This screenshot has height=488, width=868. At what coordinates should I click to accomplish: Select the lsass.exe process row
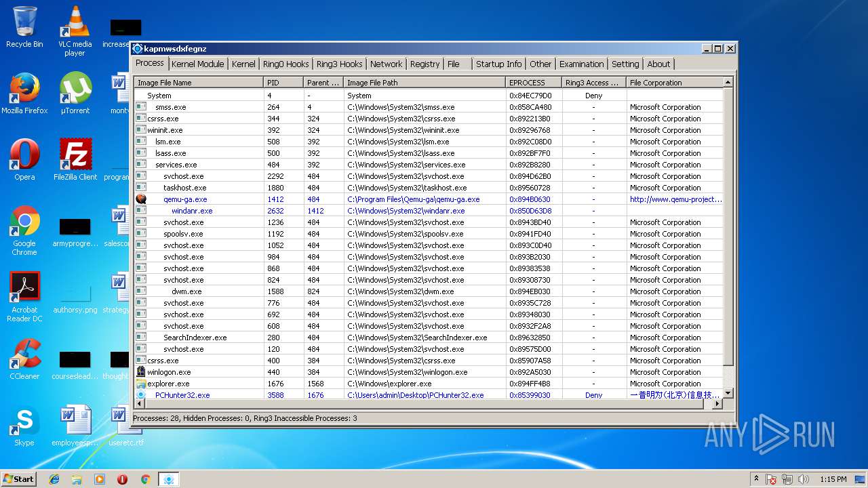[429, 153]
